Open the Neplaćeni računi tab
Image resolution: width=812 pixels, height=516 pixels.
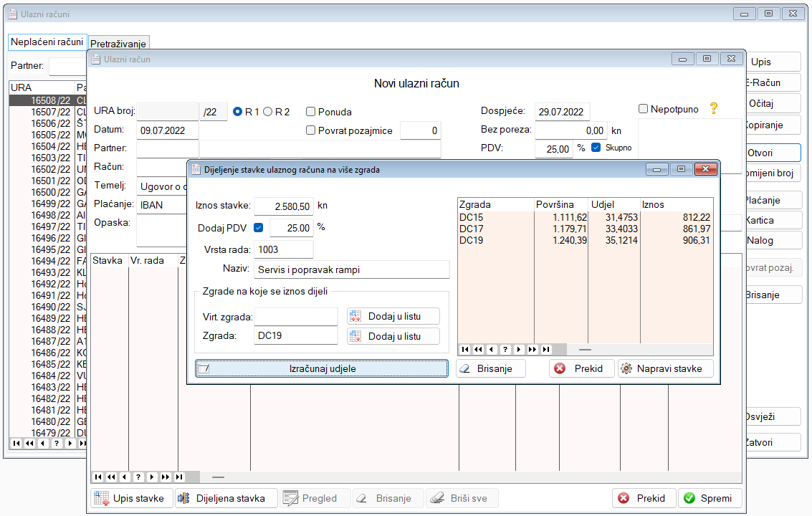[47, 42]
